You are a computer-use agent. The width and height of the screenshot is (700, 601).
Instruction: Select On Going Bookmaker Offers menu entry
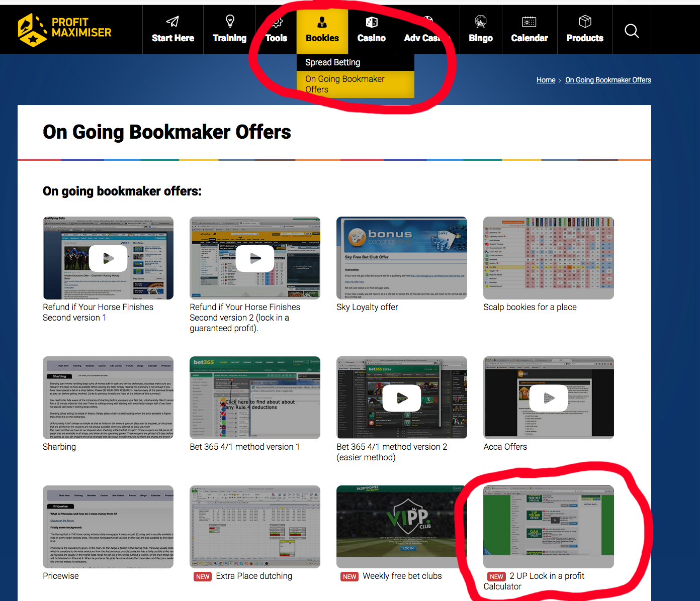[344, 84]
